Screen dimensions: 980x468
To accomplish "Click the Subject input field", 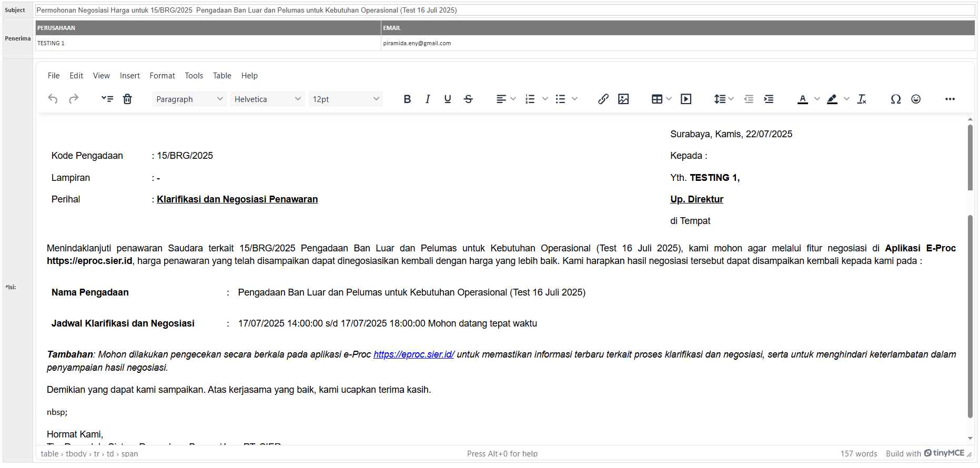I will [x=504, y=10].
